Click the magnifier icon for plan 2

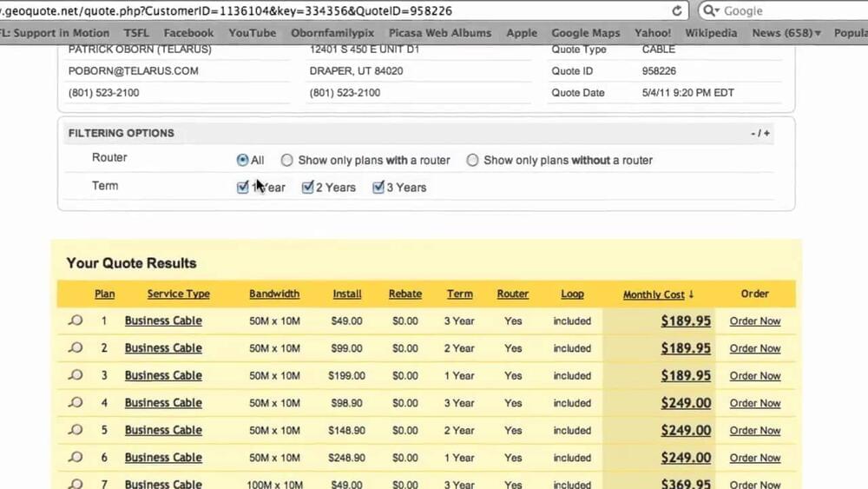(76, 348)
